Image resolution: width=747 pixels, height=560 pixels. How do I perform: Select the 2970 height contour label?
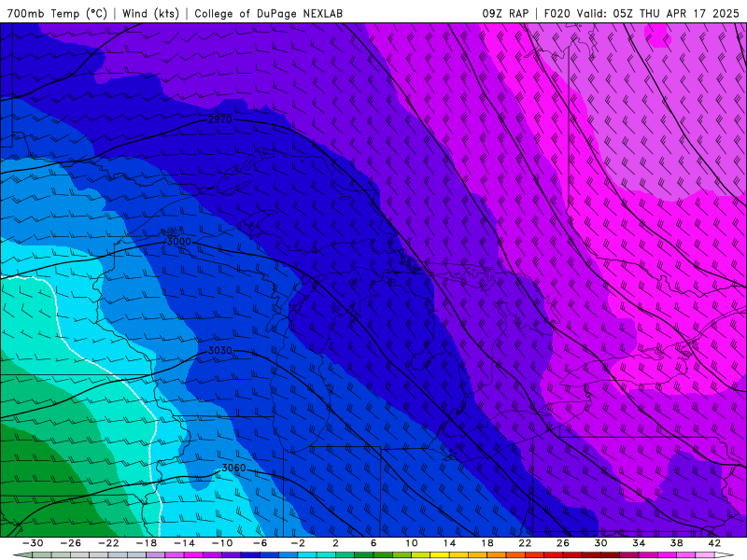coord(220,119)
